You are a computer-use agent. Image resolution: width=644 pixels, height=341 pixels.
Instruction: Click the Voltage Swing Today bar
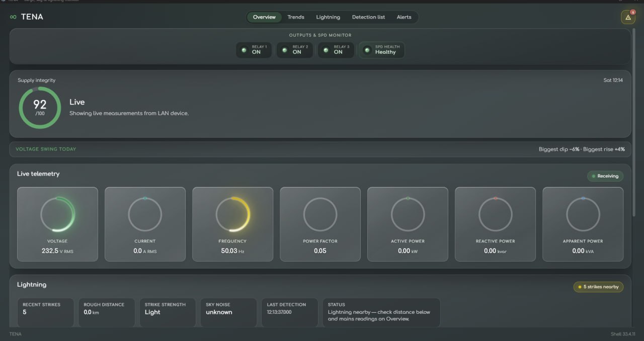(x=320, y=149)
